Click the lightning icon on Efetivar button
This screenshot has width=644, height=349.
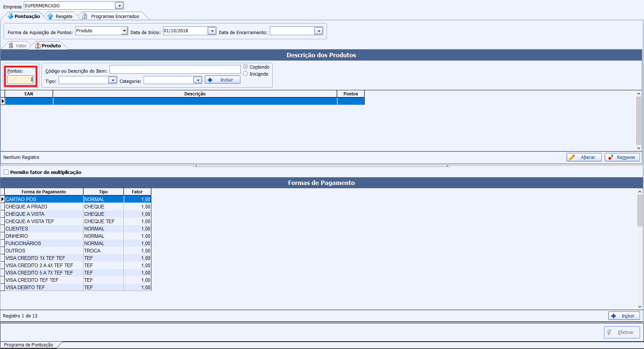[609, 332]
